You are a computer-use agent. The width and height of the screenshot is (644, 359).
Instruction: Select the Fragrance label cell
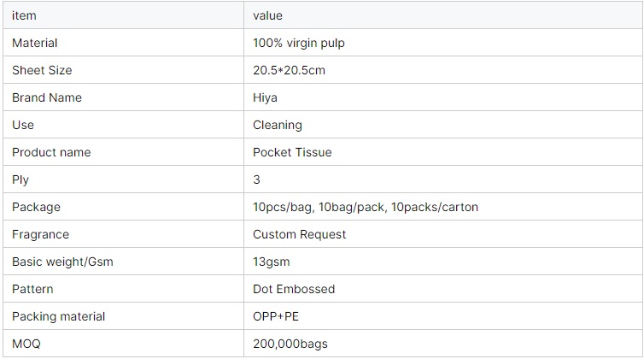123,234
